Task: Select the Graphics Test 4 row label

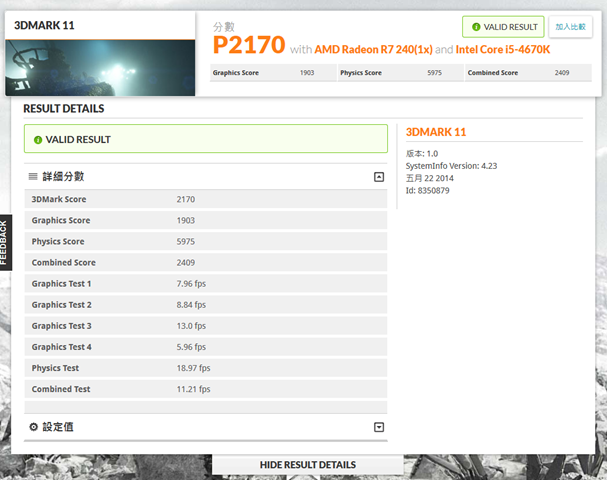Action: point(62,347)
